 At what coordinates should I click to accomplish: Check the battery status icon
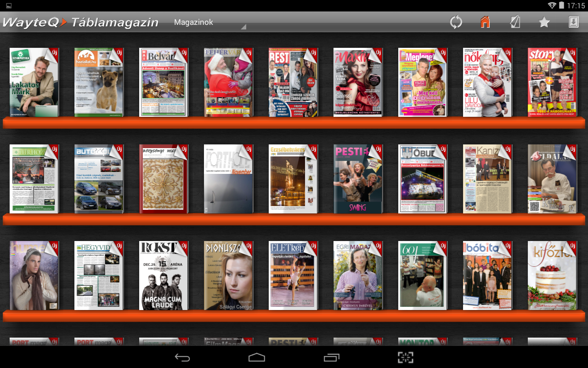pos(561,6)
